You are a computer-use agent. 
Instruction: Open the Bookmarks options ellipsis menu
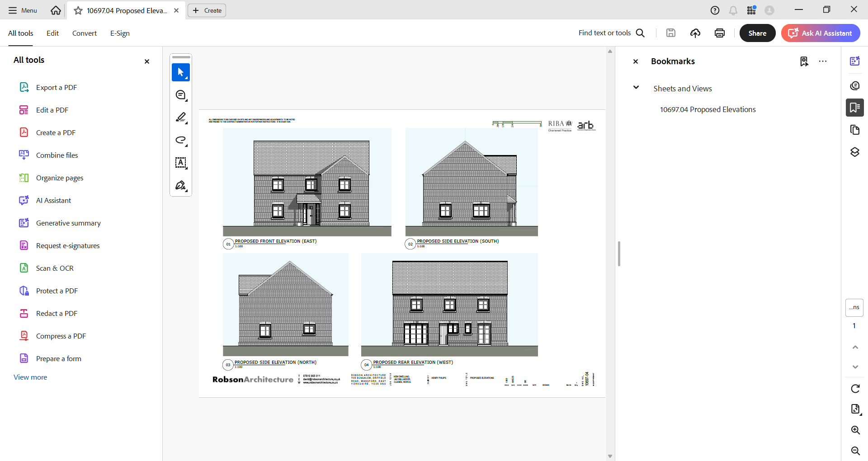[823, 61]
